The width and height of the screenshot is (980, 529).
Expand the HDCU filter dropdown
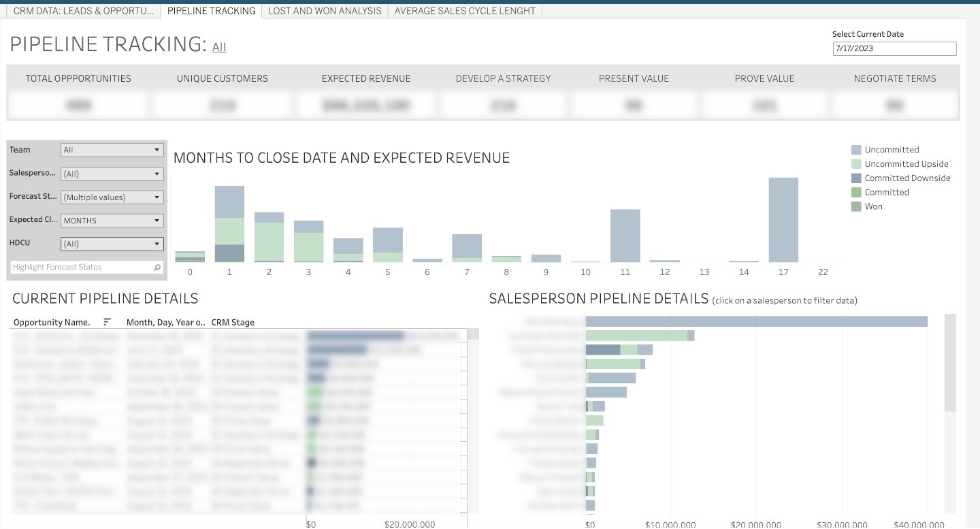click(112, 244)
